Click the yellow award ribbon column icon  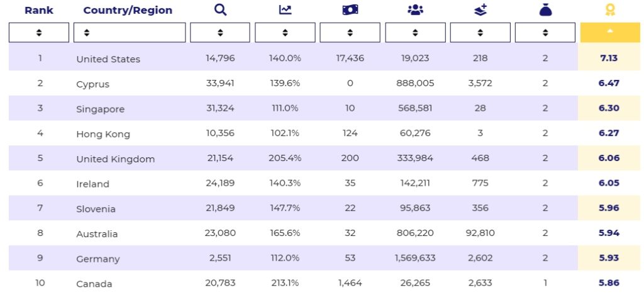pos(609,10)
